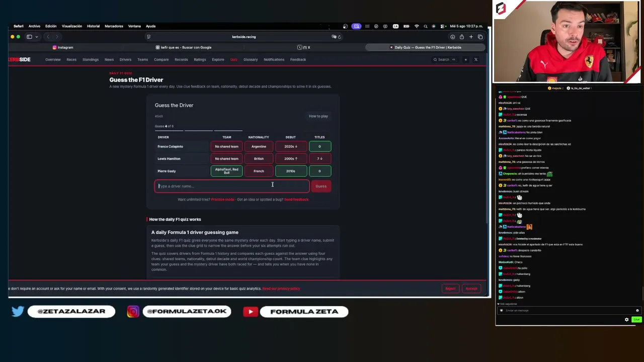Go forward with Safari's forward arrow

coord(57,37)
